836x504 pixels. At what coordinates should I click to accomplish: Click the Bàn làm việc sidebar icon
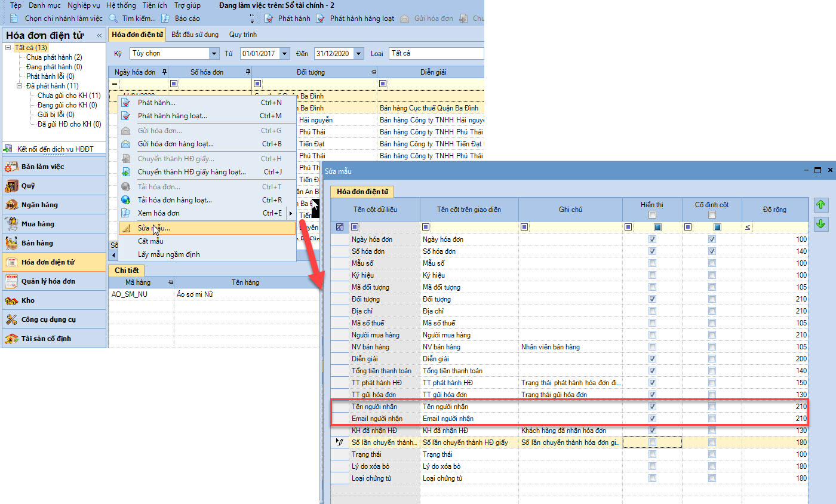(11, 167)
